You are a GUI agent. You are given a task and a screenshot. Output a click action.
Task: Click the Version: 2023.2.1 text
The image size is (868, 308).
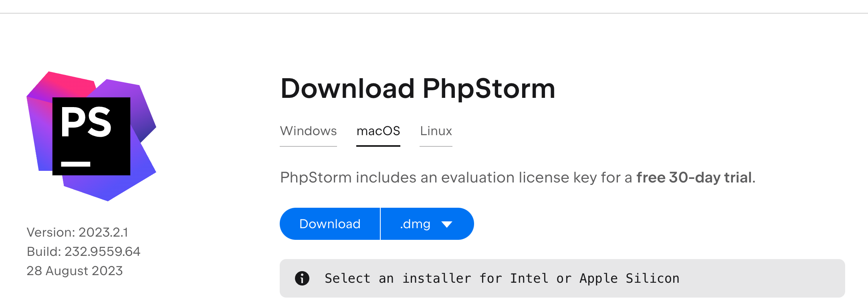[x=78, y=232]
